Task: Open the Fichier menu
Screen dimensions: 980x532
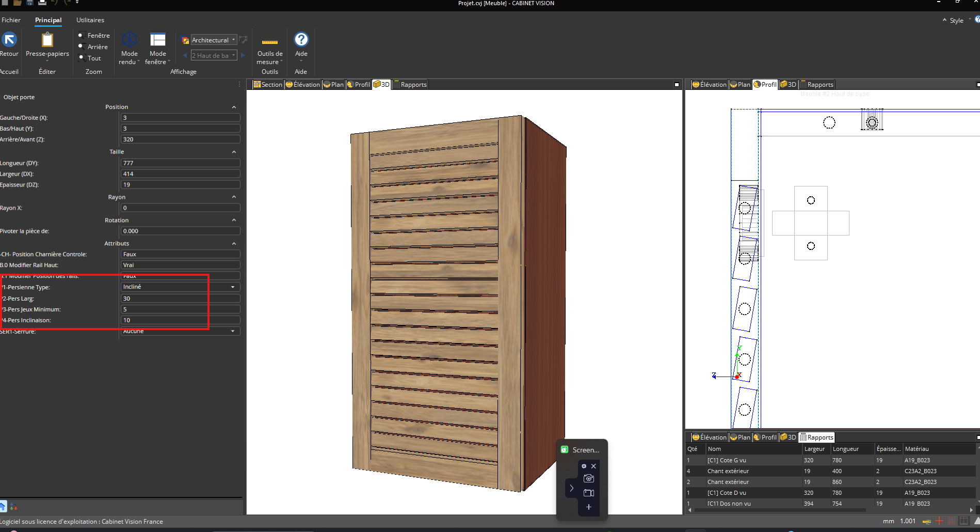Action: (x=11, y=20)
